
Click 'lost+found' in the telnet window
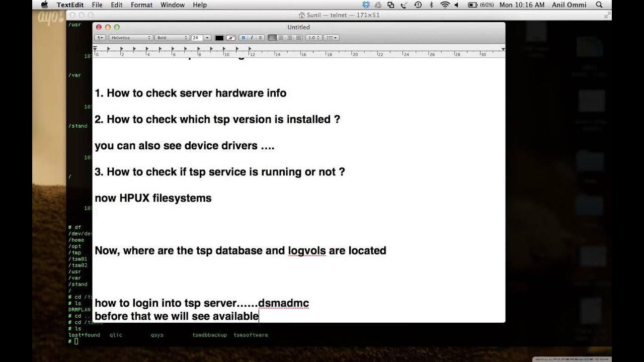pos(84,335)
